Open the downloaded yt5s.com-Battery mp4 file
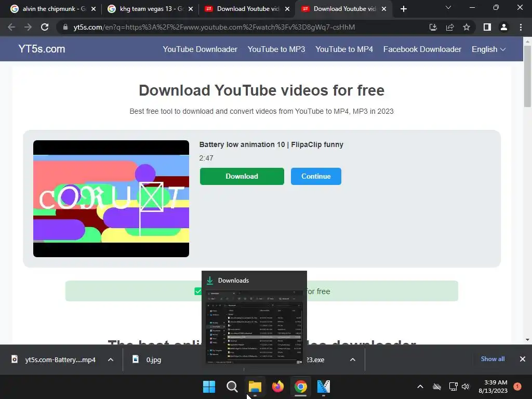Image resolution: width=532 pixels, height=399 pixels. [x=54, y=360]
